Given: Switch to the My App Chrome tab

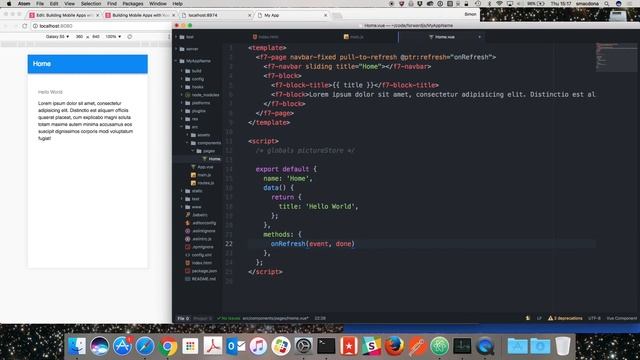Looking at the screenshot, I should 292,15.
